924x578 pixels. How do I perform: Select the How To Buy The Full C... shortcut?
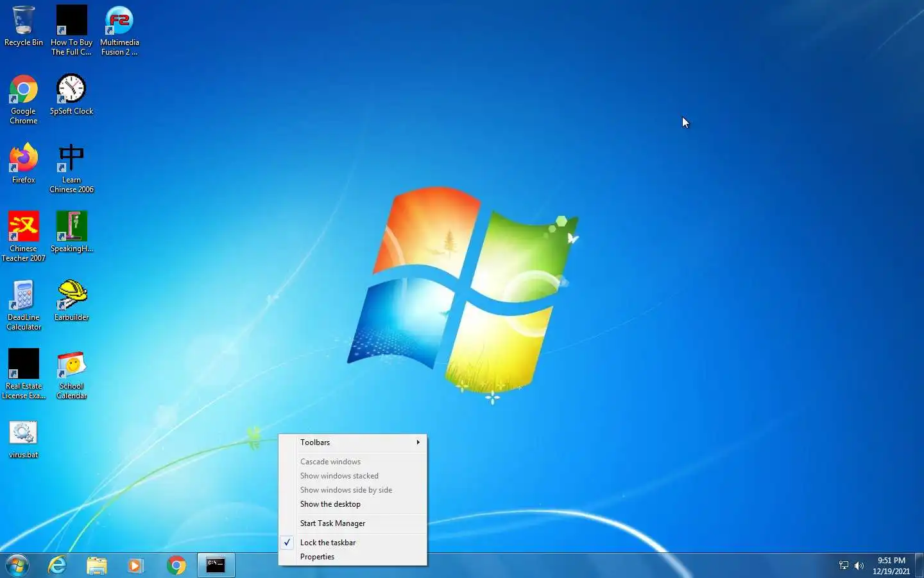(71, 30)
